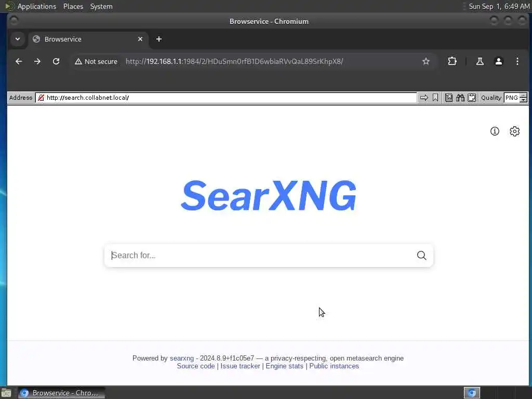The width and height of the screenshot is (532, 399).
Task: Click the magnifier search submit icon
Action: click(421, 255)
